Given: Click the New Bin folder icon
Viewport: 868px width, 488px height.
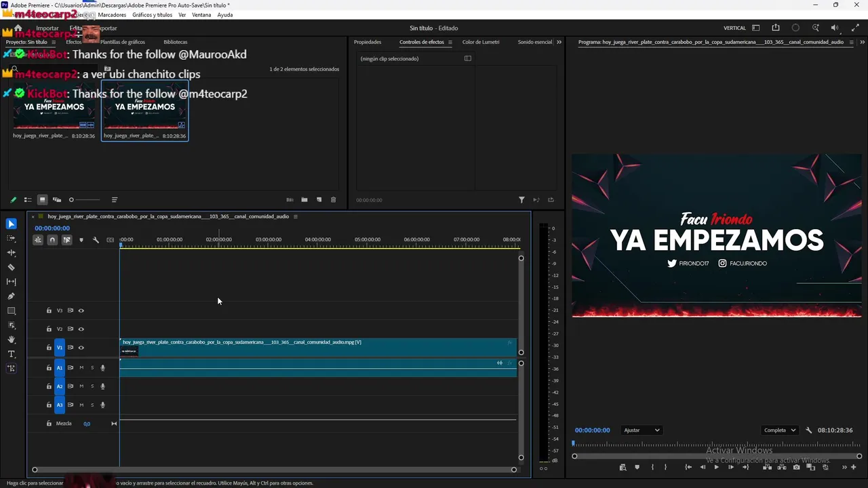Looking at the screenshot, I should click(x=304, y=200).
